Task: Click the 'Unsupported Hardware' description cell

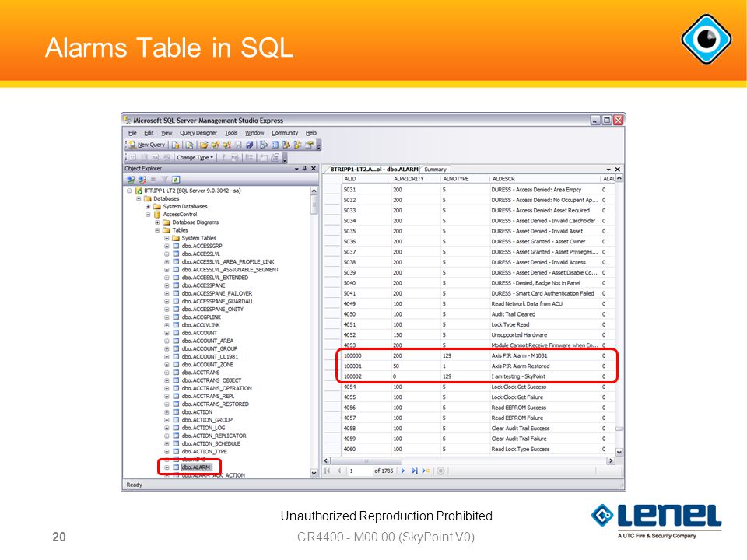Action: pos(545,335)
